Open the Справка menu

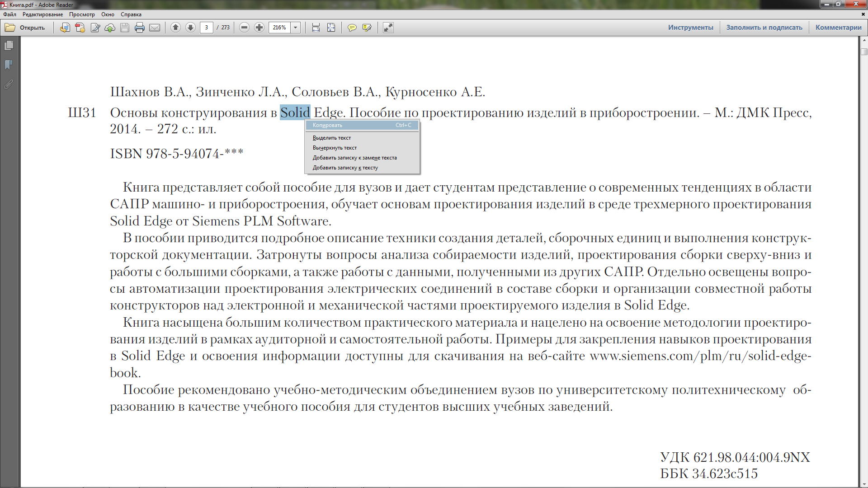click(131, 14)
